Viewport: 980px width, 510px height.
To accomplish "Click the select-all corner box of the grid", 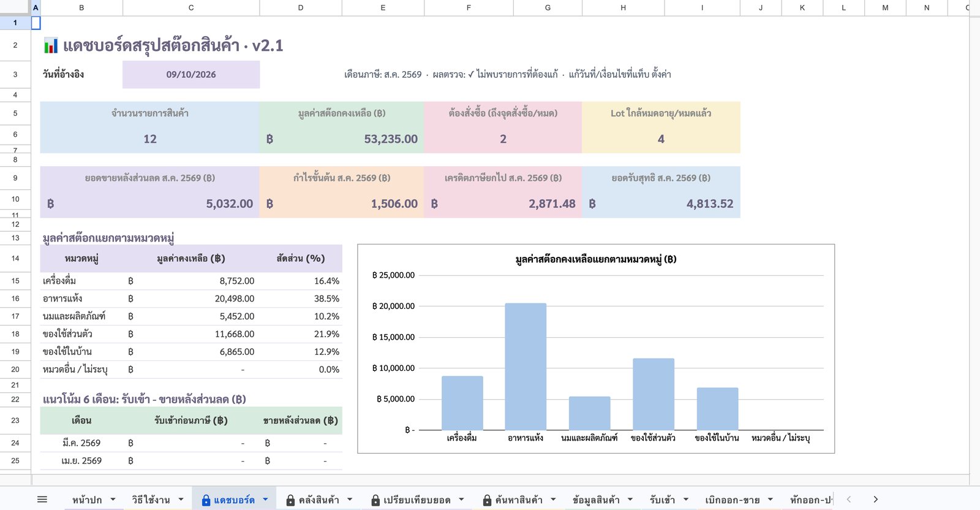I will (15, 7).
